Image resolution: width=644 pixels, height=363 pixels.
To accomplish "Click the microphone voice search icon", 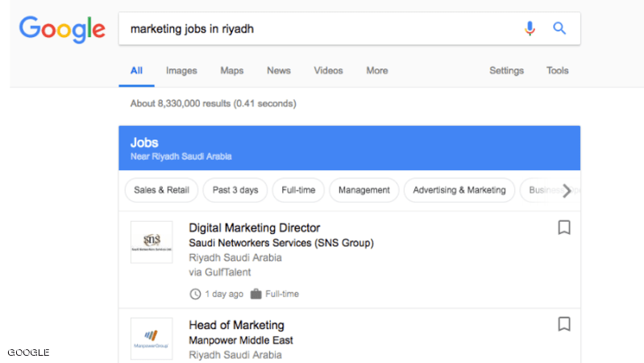I will 530,29.
